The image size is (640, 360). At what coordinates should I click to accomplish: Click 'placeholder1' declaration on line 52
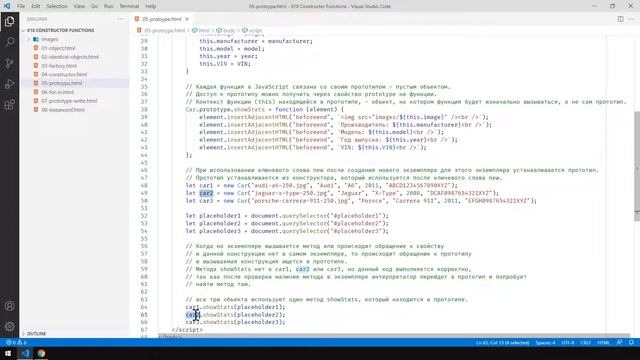click(x=220, y=216)
